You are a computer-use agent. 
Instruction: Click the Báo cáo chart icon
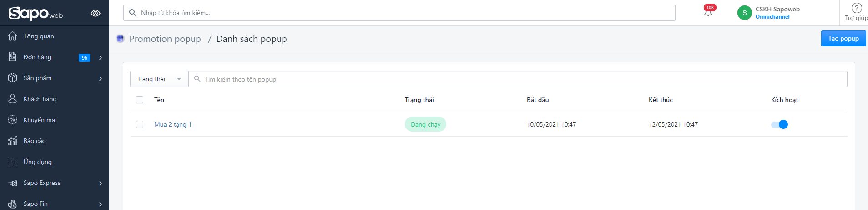click(x=13, y=141)
